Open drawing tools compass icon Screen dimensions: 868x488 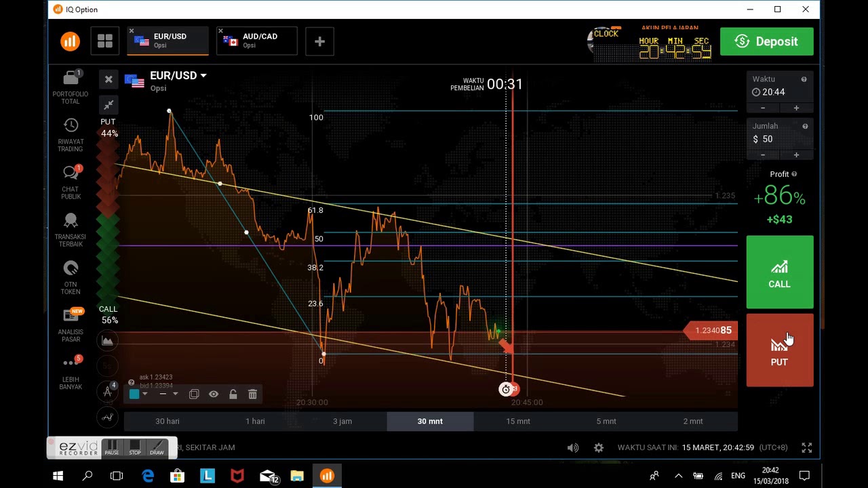(x=108, y=391)
